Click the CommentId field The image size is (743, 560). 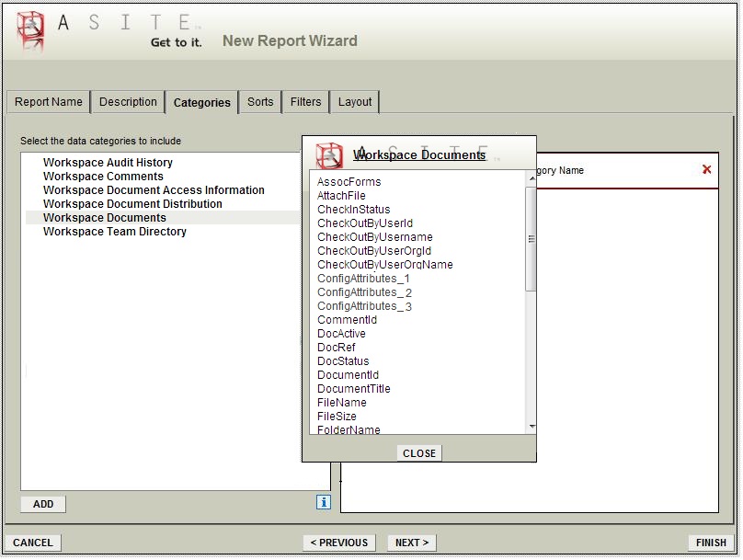(348, 320)
